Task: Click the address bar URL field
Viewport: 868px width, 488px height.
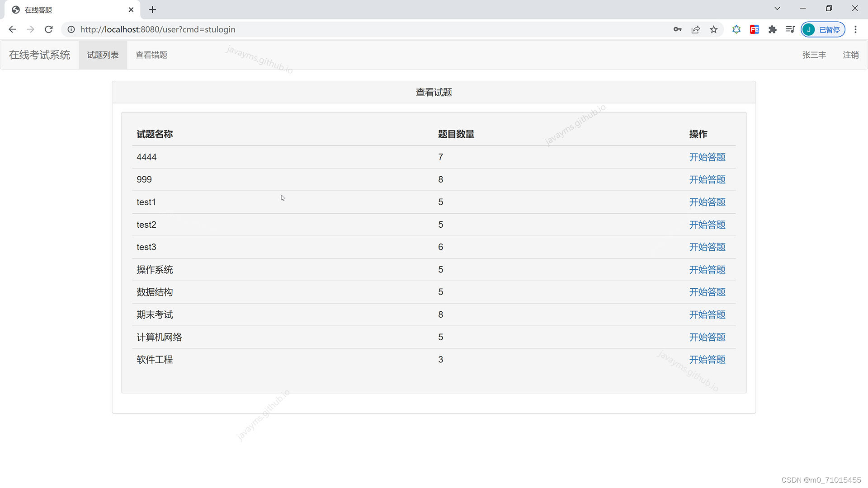Action: pos(158,29)
